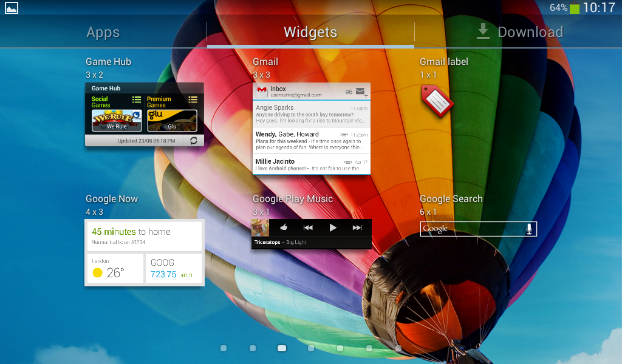Skip to next track in Play Music widget

tap(357, 227)
